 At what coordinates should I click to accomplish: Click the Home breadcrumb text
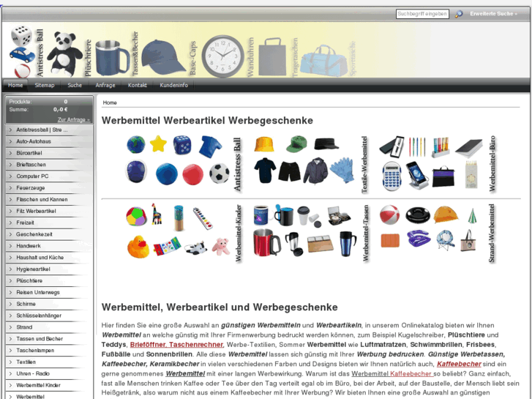pyautogui.click(x=110, y=102)
